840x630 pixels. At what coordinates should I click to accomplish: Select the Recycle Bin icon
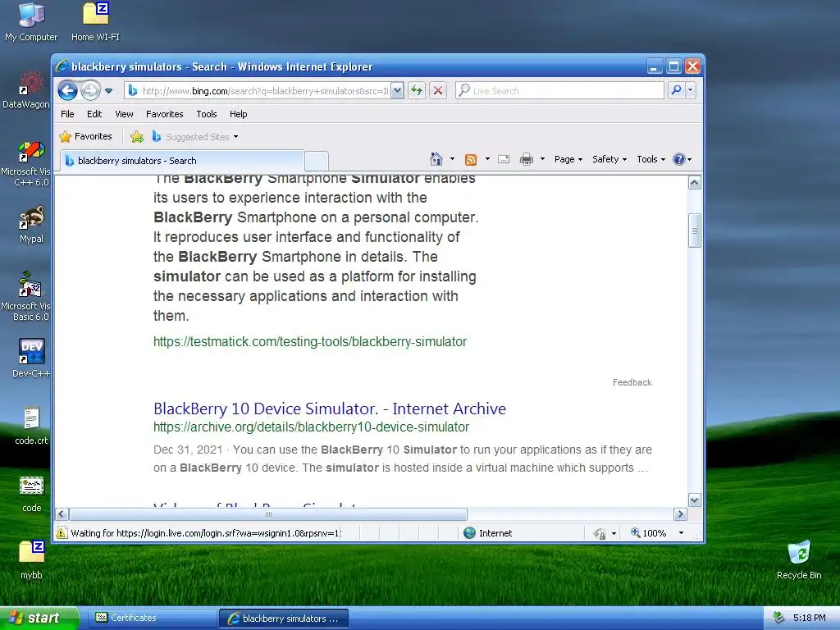799,560
